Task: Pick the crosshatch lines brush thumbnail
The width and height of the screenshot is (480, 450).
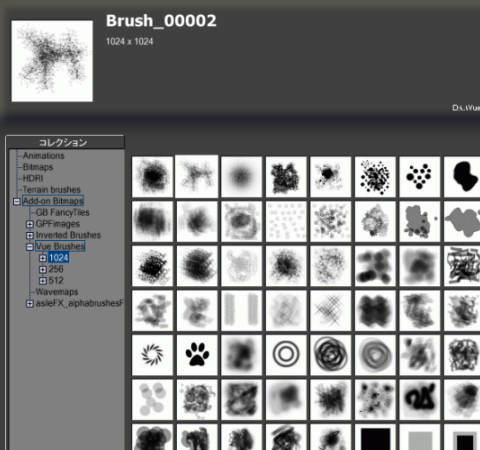Action: click(x=330, y=311)
